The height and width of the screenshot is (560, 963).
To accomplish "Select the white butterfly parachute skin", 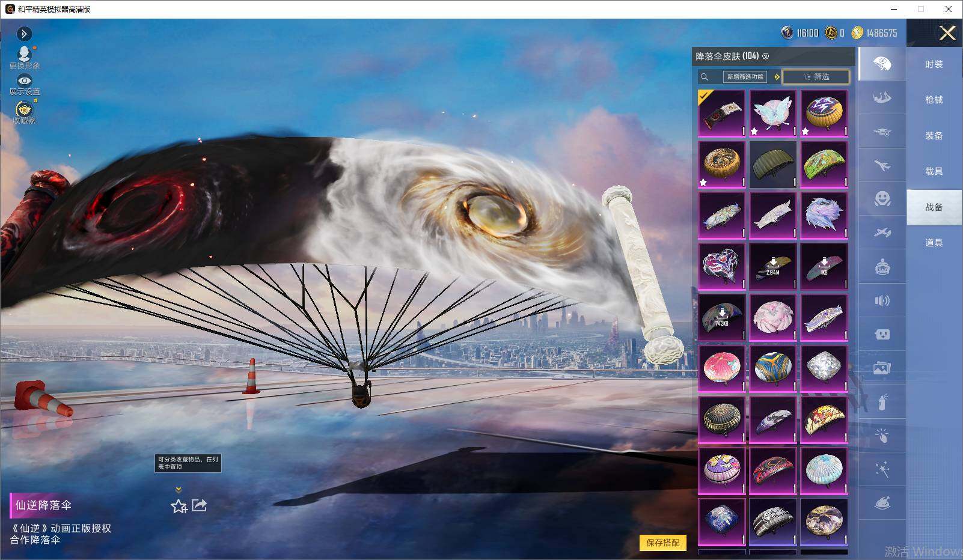I will (773, 114).
